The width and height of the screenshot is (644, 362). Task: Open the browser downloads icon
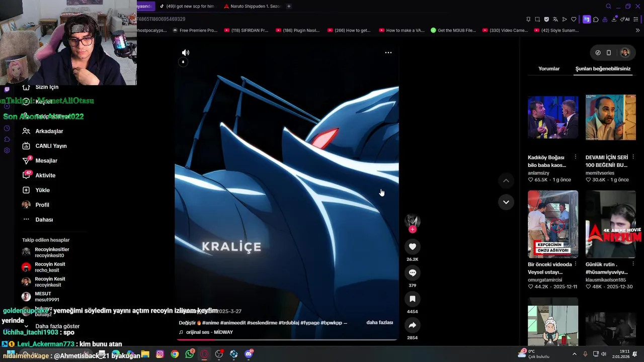[x=614, y=19]
